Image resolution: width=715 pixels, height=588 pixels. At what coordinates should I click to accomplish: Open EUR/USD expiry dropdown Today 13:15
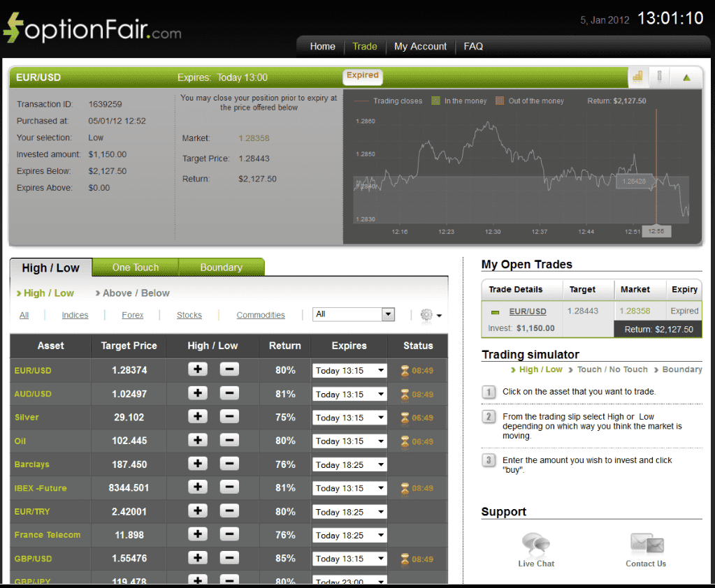click(x=349, y=371)
